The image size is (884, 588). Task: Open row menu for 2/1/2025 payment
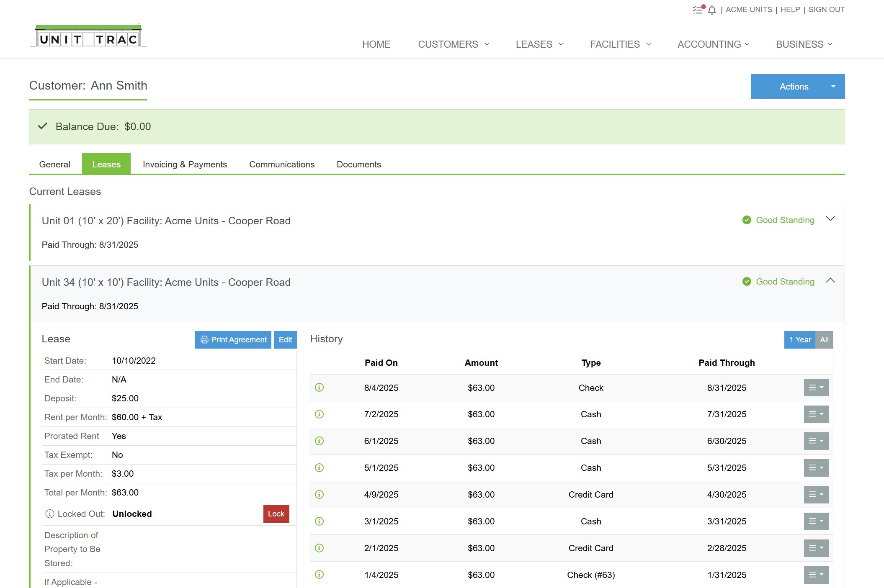pos(816,548)
